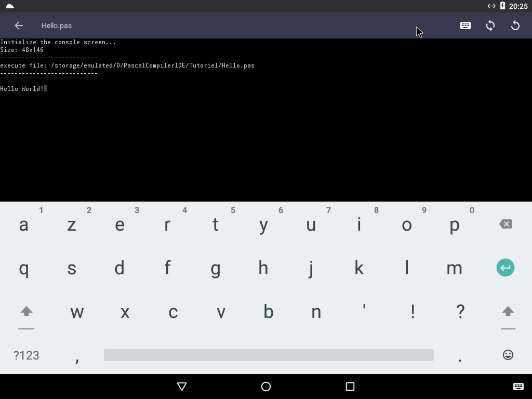Switch to the ?123 symbols layout

click(26, 355)
